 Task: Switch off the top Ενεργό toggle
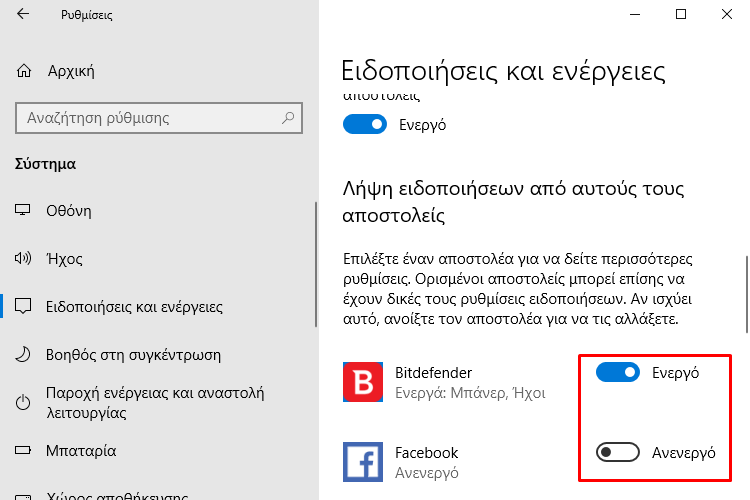pos(364,124)
